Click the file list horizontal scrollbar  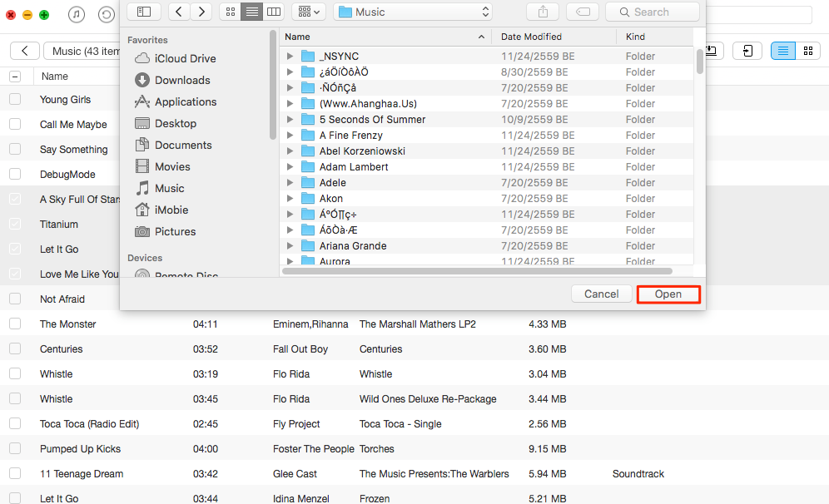pyautogui.click(x=478, y=271)
